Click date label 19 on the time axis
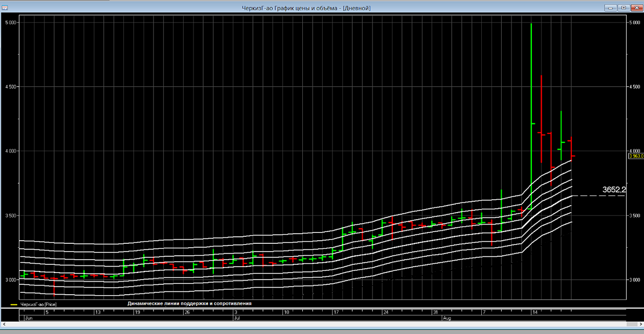Screen dimensions: 644x334 (137, 312)
